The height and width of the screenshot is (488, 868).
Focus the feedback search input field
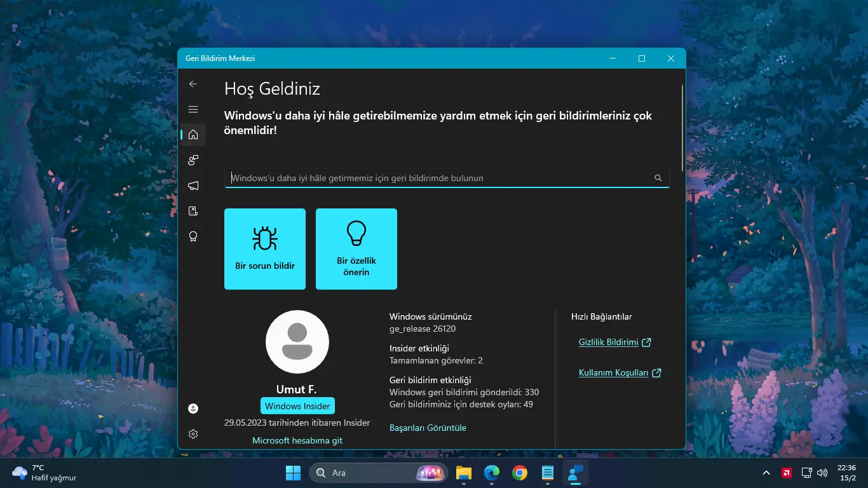coord(438,178)
